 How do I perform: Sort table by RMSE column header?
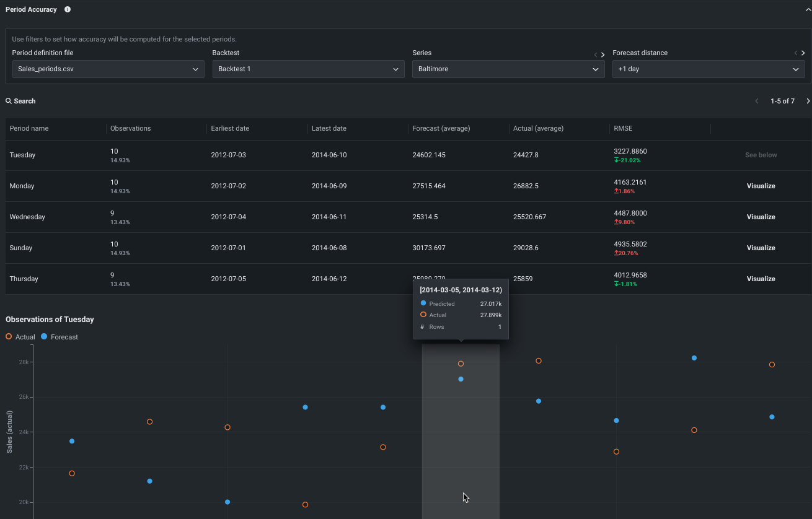(623, 128)
